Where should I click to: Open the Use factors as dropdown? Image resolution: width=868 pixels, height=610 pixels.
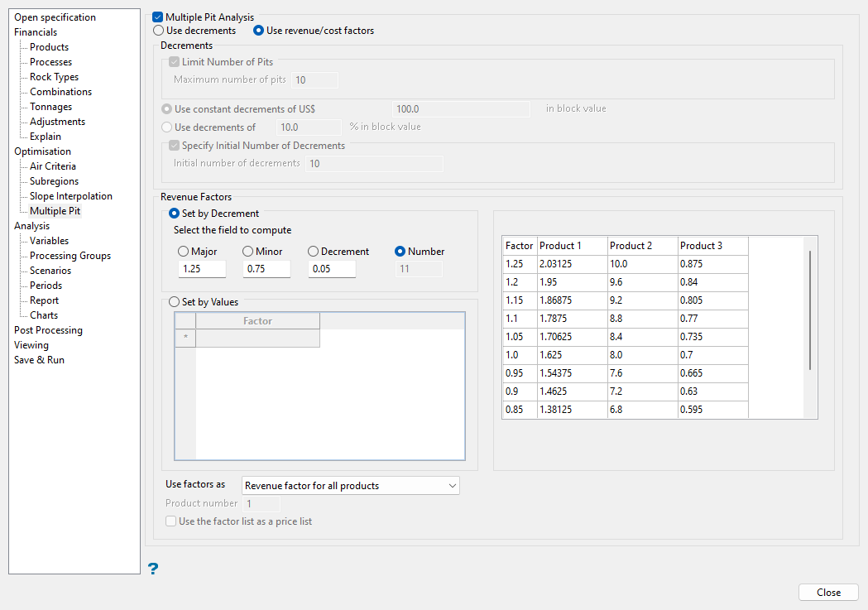tap(350, 486)
